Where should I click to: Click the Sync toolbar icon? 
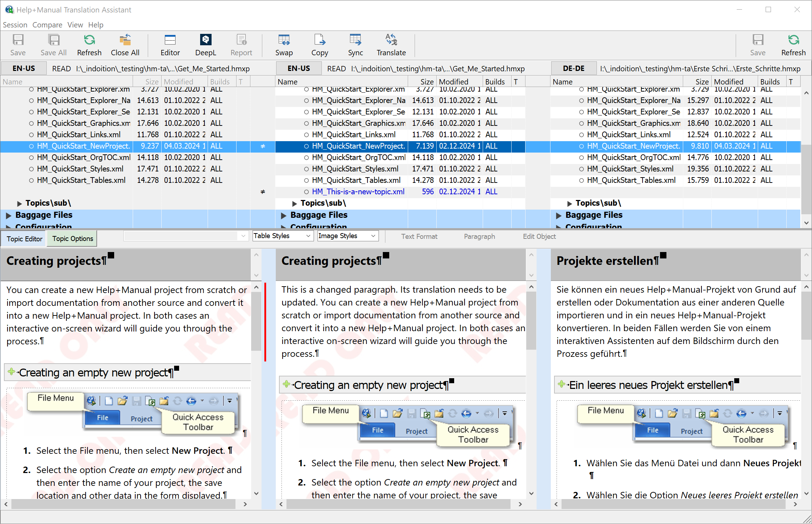(x=355, y=45)
